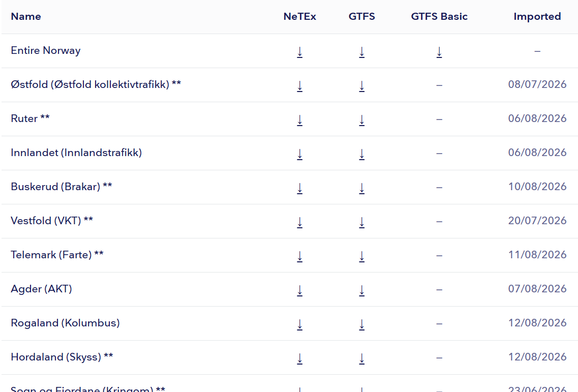Screen dimensions: 578x392
Task: Select the Østfold (Østfold kollektivtrafikk) name
Action: pos(96,84)
